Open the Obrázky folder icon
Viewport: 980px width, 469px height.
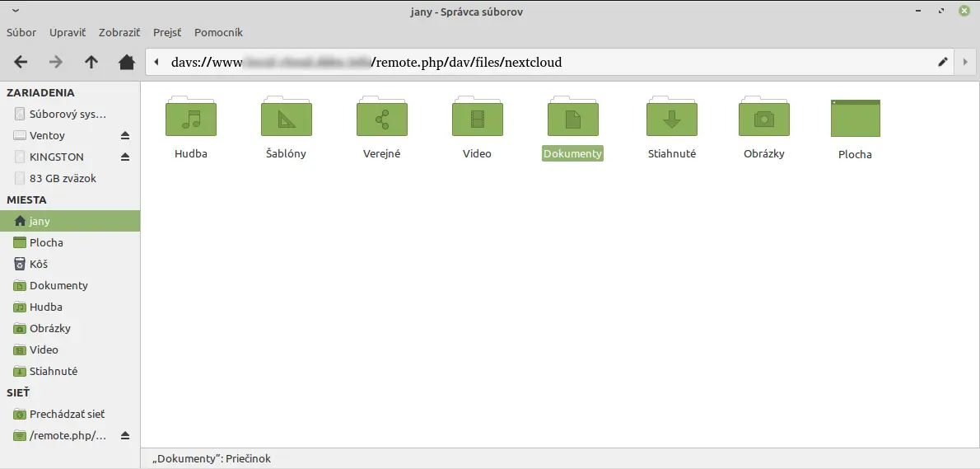[763, 116]
